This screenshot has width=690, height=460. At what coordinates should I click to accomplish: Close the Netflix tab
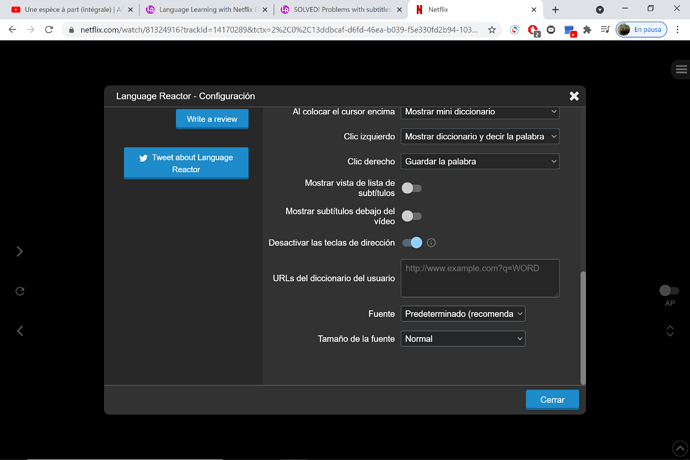pyautogui.click(x=534, y=9)
